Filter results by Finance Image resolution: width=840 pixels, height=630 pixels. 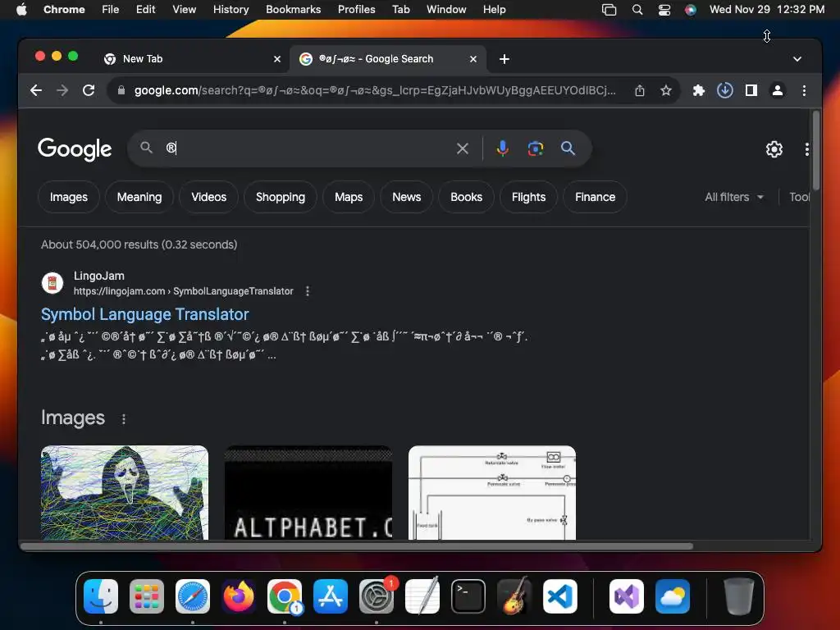point(595,197)
